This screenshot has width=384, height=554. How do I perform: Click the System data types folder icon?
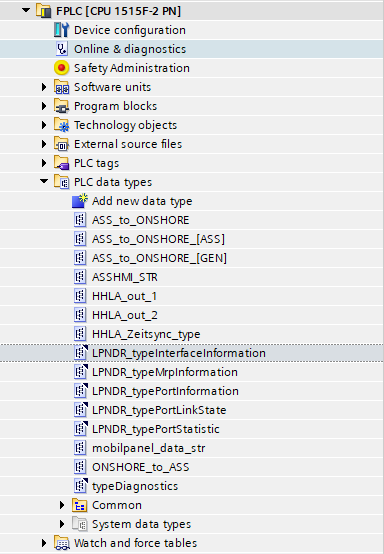pyautogui.click(x=80, y=524)
